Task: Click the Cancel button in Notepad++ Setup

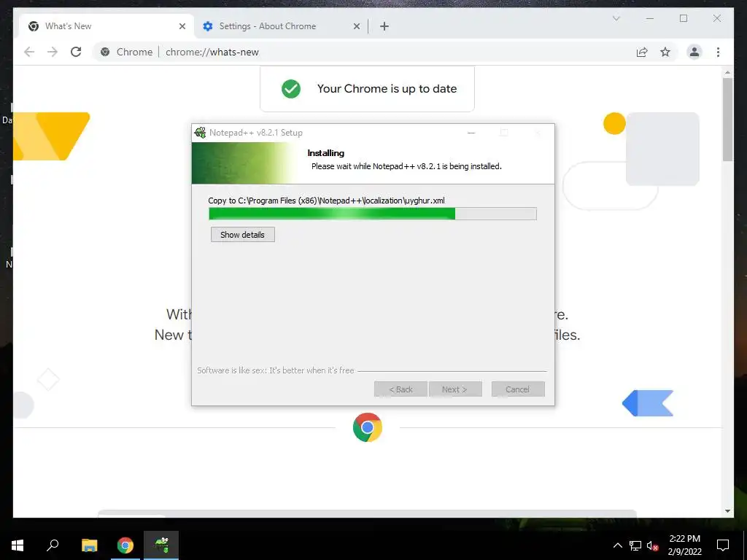Action: (517, 389)
